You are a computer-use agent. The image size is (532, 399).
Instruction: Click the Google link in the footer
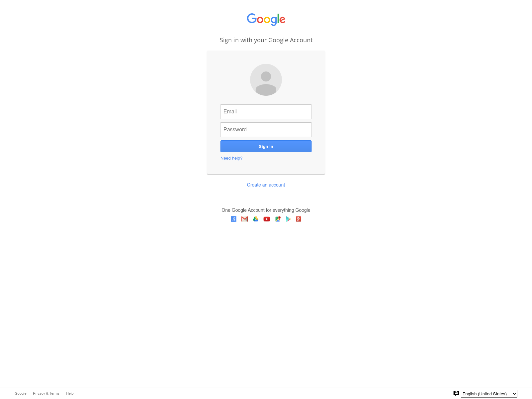click(21, 393)
